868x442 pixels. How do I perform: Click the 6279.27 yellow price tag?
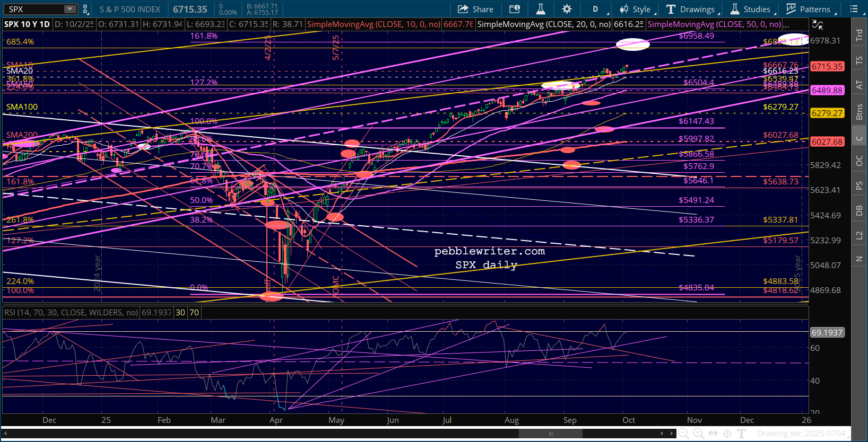[827, 113]
